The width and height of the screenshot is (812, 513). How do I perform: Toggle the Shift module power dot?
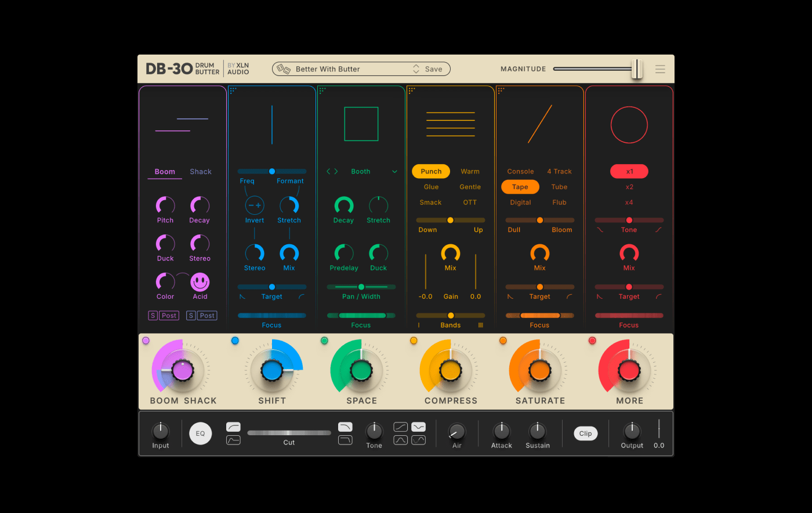point(235,341)
